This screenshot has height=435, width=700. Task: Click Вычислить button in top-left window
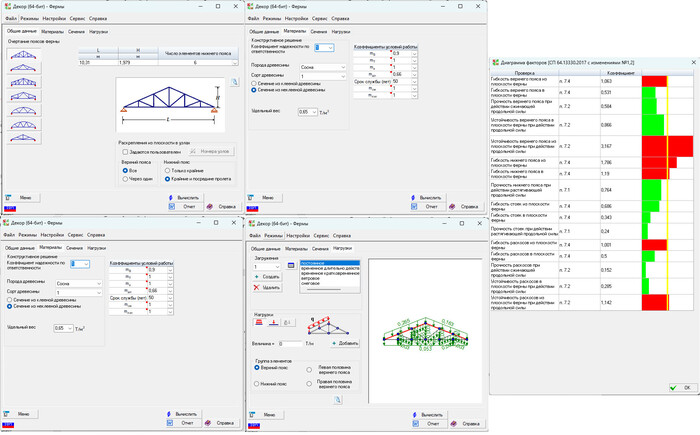coord(185,197)
